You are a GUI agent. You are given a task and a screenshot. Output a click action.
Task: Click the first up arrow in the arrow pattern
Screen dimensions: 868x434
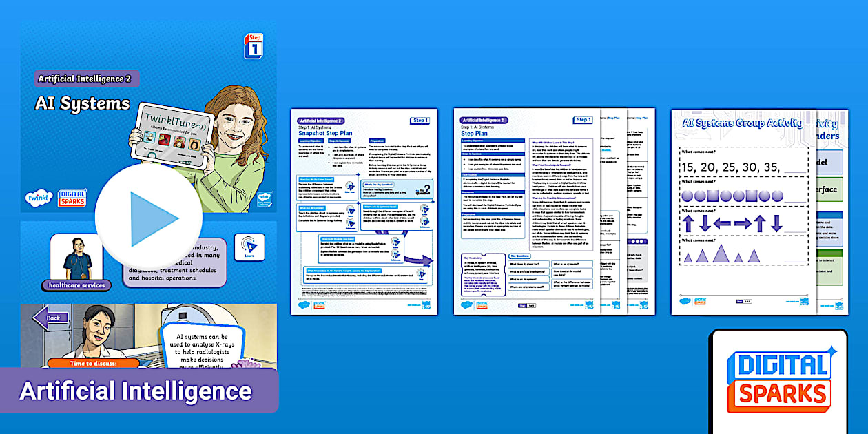[688, 223]
